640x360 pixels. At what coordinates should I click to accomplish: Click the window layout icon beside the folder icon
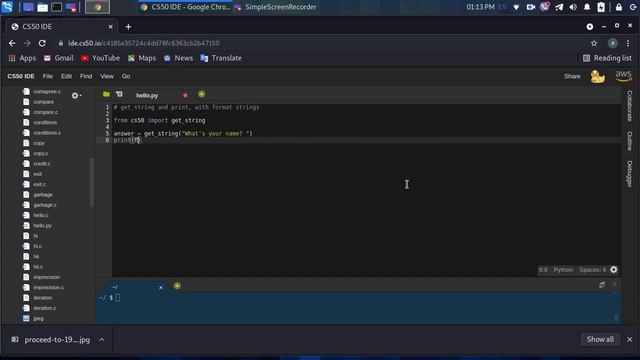(x=119, y=94)
